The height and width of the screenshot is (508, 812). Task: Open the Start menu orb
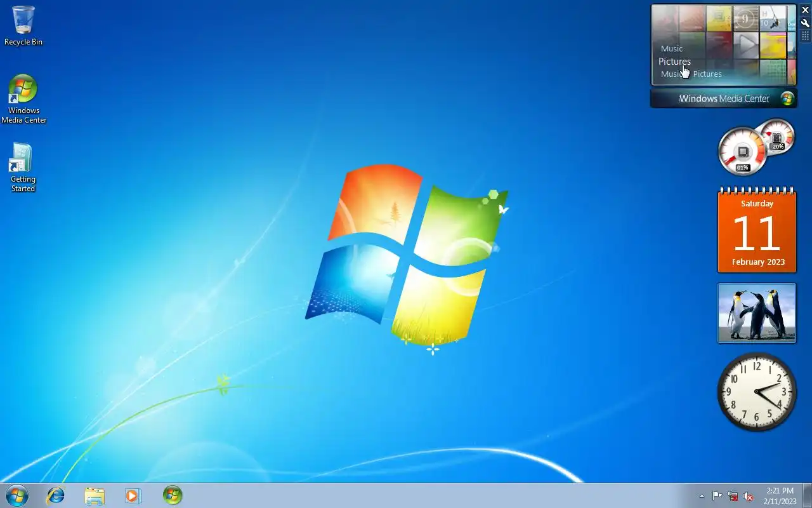16,495
